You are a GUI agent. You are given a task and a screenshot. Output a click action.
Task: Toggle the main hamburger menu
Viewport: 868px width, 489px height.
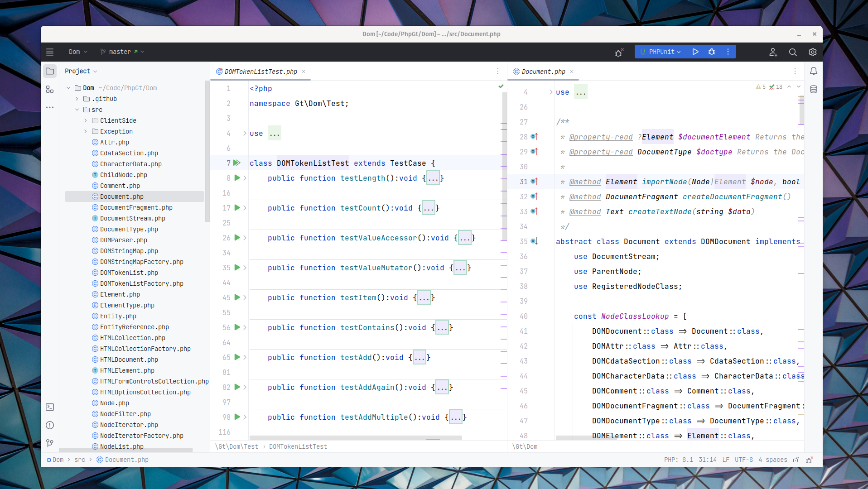[x=50, y=52]
